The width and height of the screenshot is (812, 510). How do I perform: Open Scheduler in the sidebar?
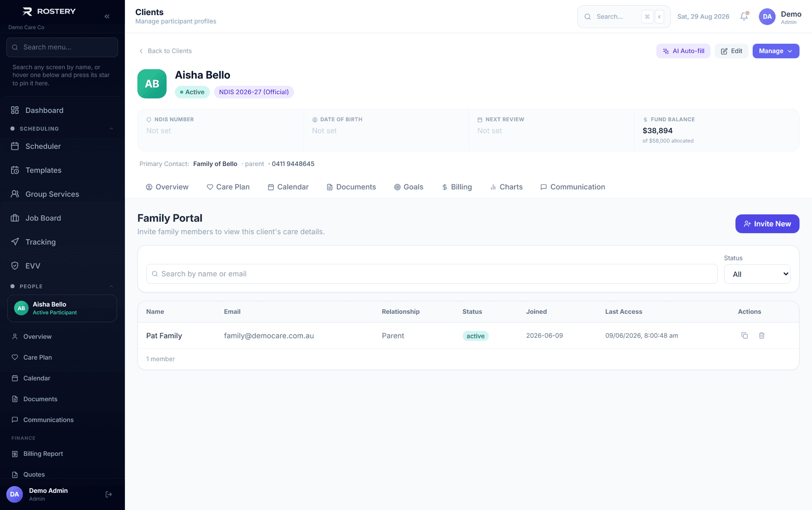click(62, 146)
